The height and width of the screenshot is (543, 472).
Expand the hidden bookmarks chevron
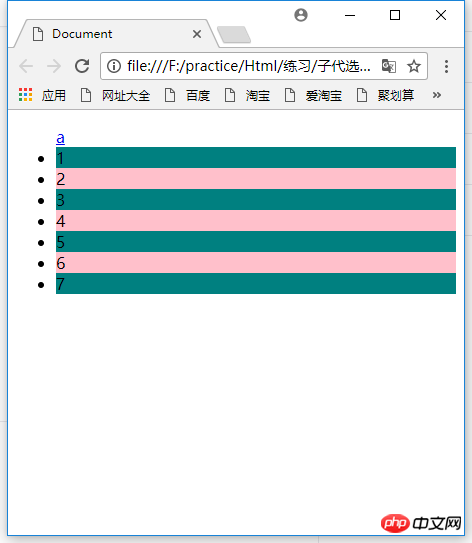click(437, 95)
